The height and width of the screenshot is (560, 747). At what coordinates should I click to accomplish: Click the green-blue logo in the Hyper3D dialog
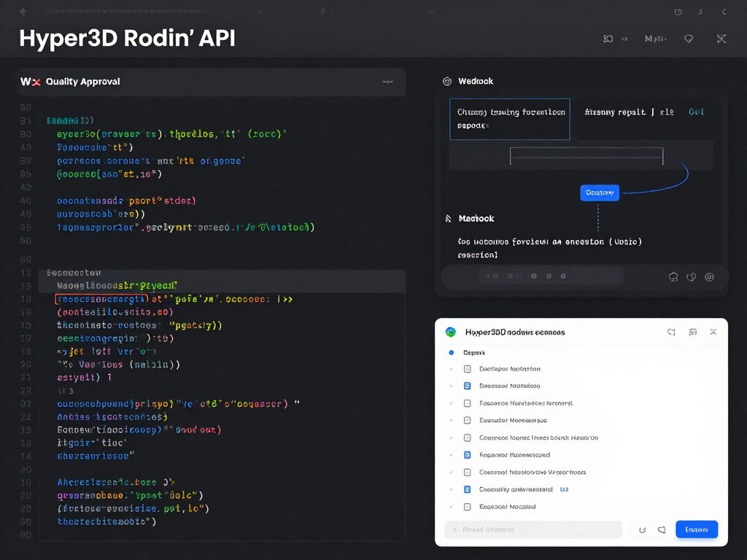tap(451, 332)
